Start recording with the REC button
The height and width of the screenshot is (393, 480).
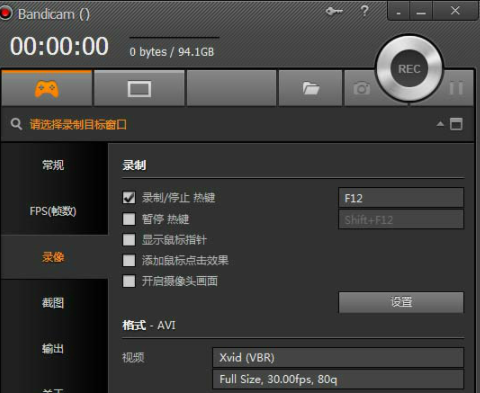pos(409,69)
